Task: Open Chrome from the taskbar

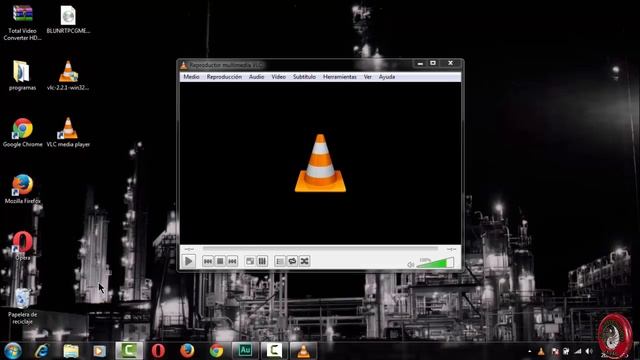Action: point(216,351)
